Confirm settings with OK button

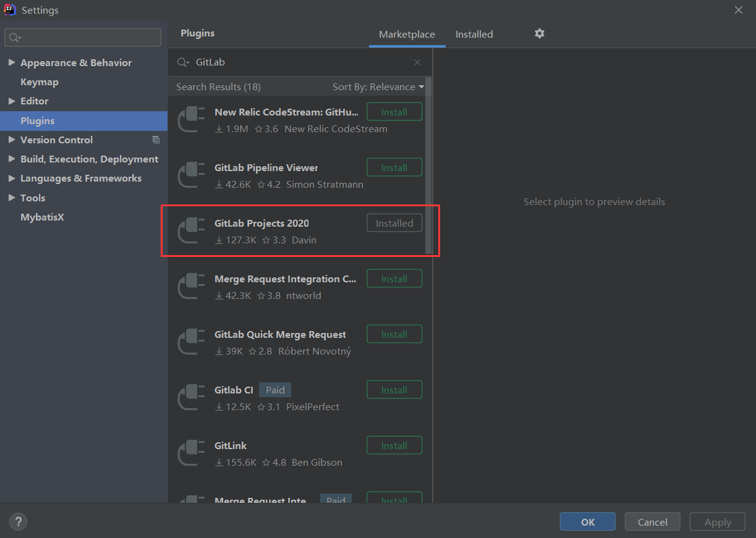coord(587,522)
